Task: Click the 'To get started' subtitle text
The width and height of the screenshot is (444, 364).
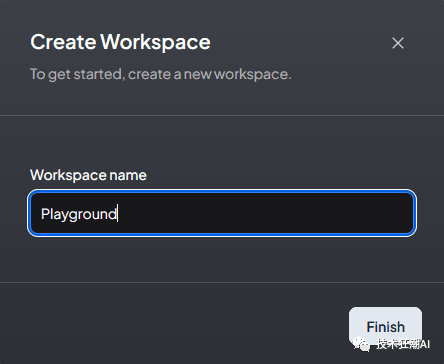Action: coord(160,74)
